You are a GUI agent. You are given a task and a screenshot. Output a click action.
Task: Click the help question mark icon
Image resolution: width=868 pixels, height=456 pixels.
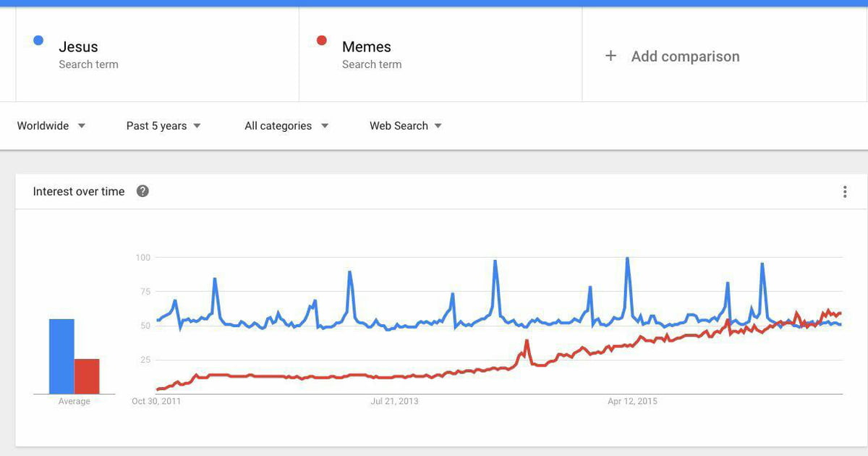142,191
